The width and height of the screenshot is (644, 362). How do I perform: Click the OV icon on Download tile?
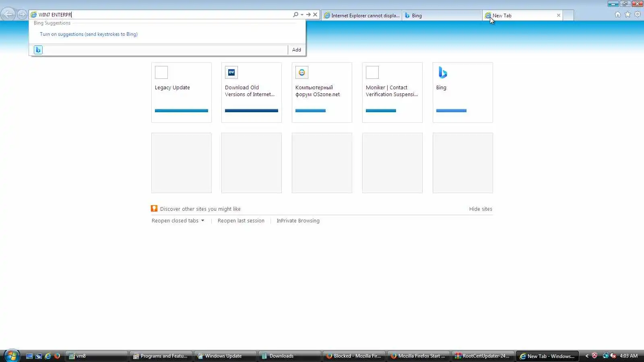(x=231, y=72)
